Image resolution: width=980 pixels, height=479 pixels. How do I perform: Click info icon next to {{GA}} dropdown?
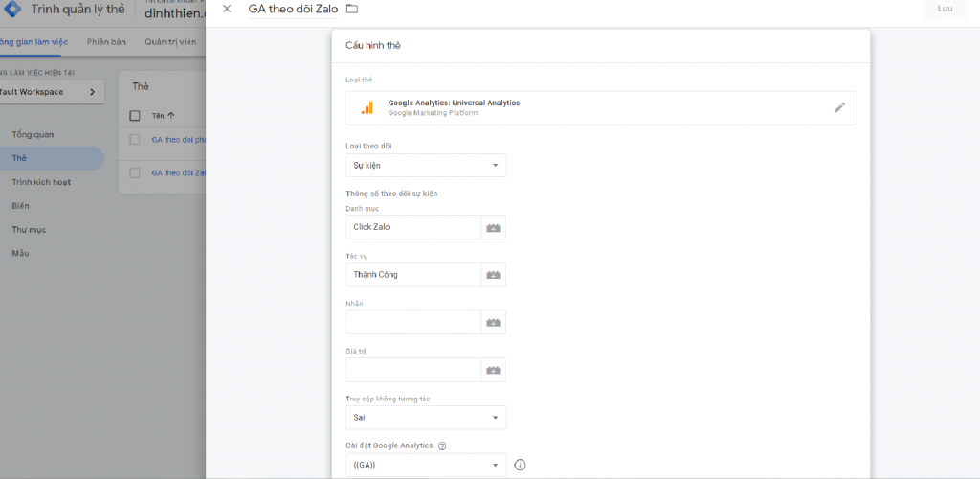[521, 466]
